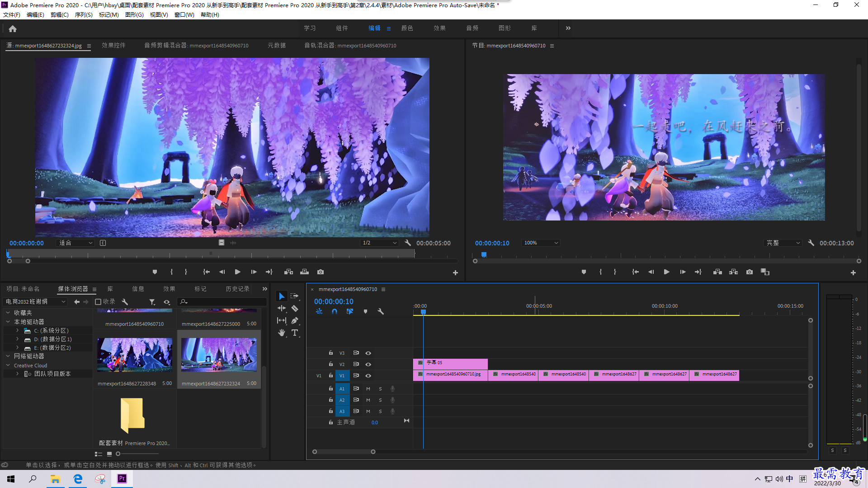Show more workspaces chevron
This screenshot has height=488, width=868.
pos(568,28)
